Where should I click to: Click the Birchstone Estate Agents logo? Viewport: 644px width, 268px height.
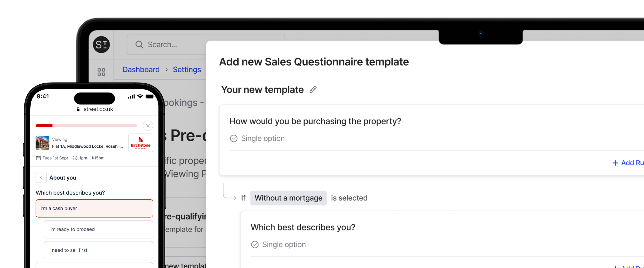coord(141,143)
